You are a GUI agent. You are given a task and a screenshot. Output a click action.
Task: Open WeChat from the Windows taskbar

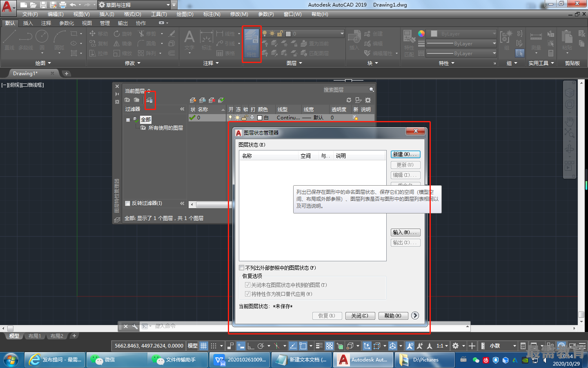[x=117, y=360]
